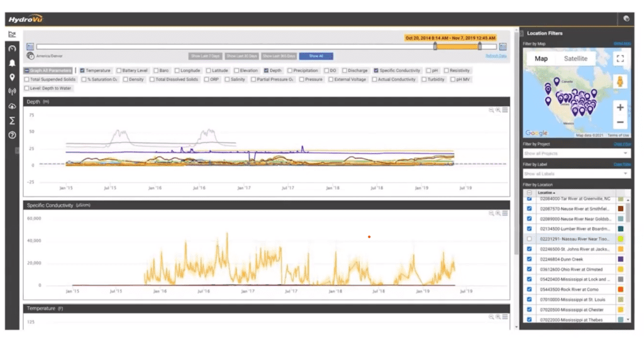Open the cloud upload sidebar icon

(12, 106)
